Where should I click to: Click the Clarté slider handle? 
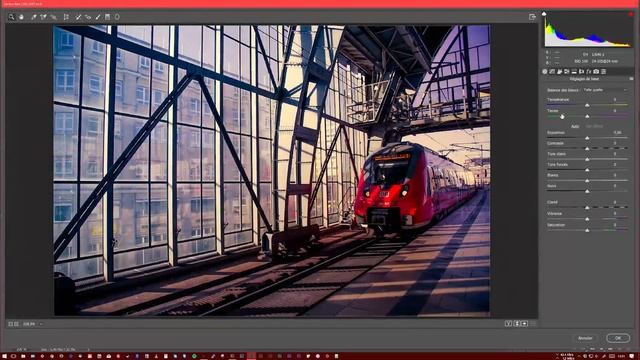(587, 208)
